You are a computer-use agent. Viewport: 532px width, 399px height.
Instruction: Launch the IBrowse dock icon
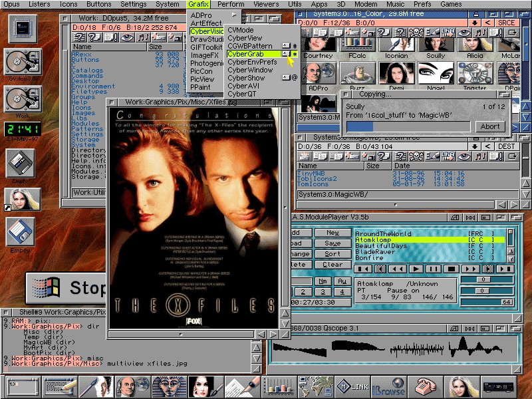pos(389,386)
